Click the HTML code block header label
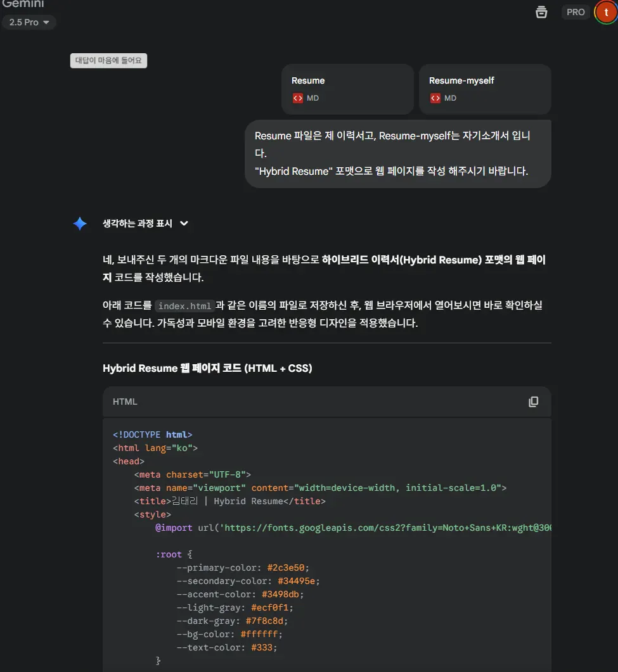The width and height of the screenshot is (618, 672). point(125,402)
